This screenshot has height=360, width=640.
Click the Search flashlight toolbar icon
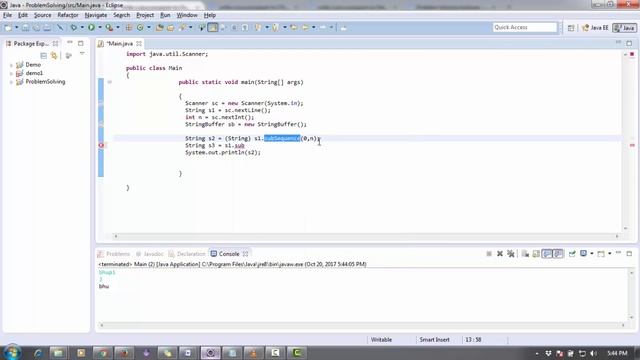(x=182, y=27)
